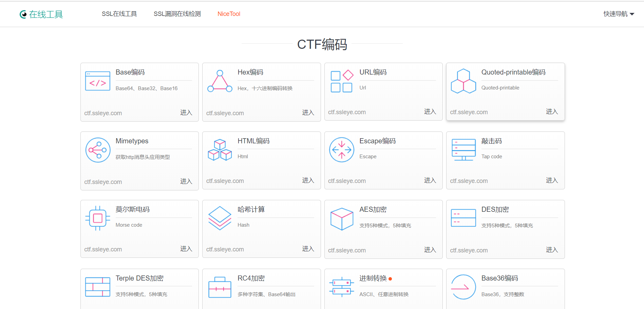Viewport: 644px width, 309px height.
Task: Click 'Base36，支持整数' description text
Action: tap(503, 294)
